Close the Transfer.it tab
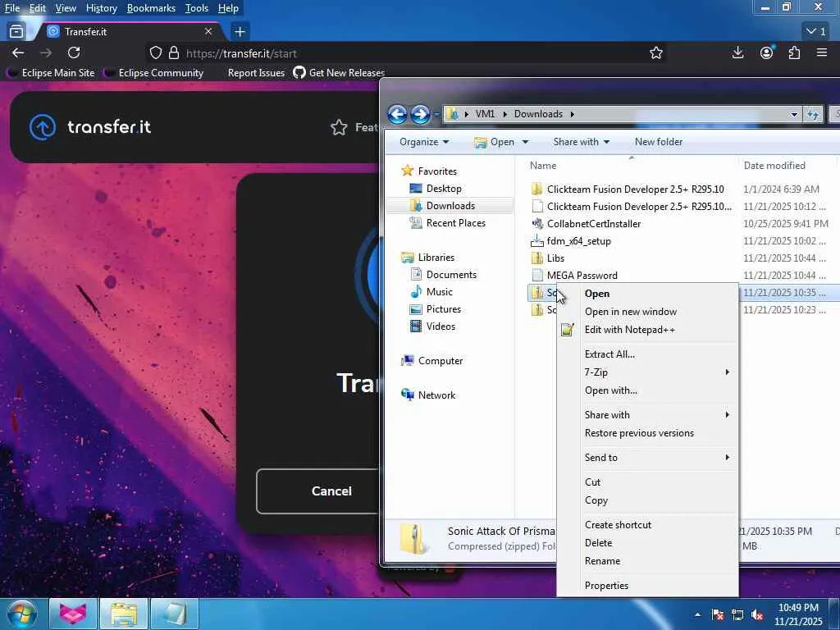 (208, 32)
